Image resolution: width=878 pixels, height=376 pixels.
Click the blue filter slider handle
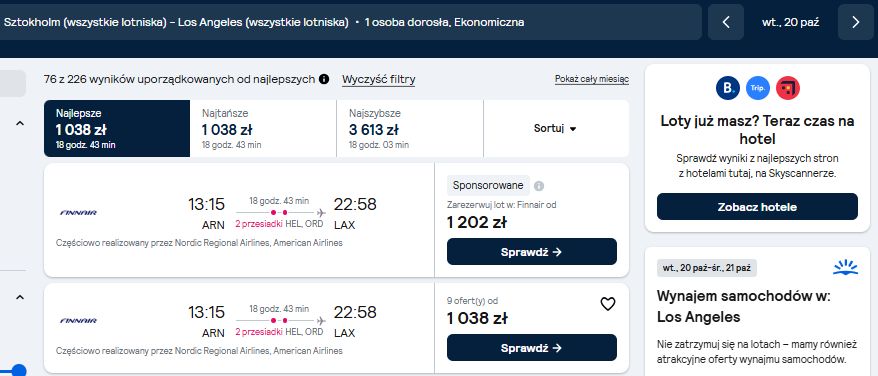19,370
